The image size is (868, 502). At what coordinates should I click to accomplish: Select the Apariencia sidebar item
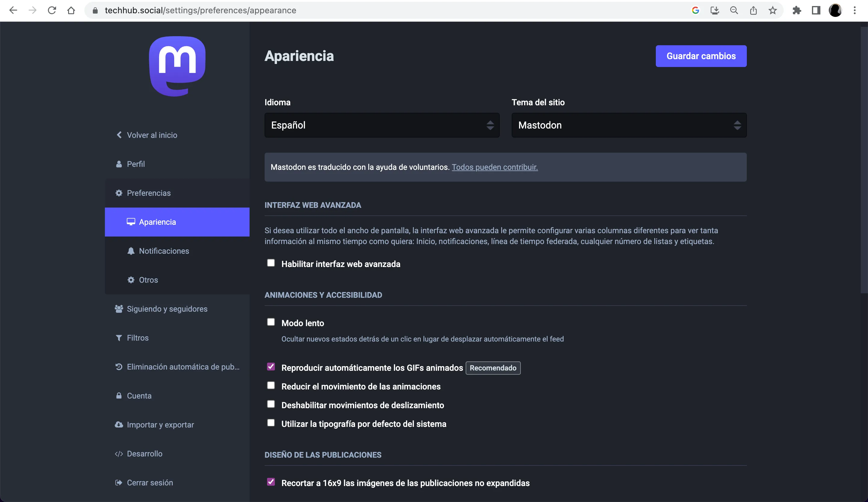click(x=177, y=222)
